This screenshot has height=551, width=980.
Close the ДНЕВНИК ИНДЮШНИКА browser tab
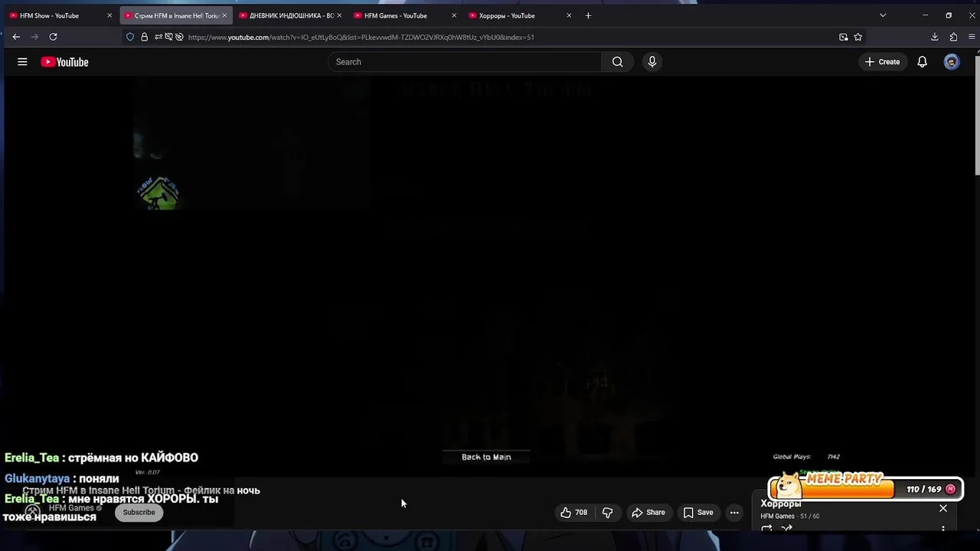tap(339, 15)
